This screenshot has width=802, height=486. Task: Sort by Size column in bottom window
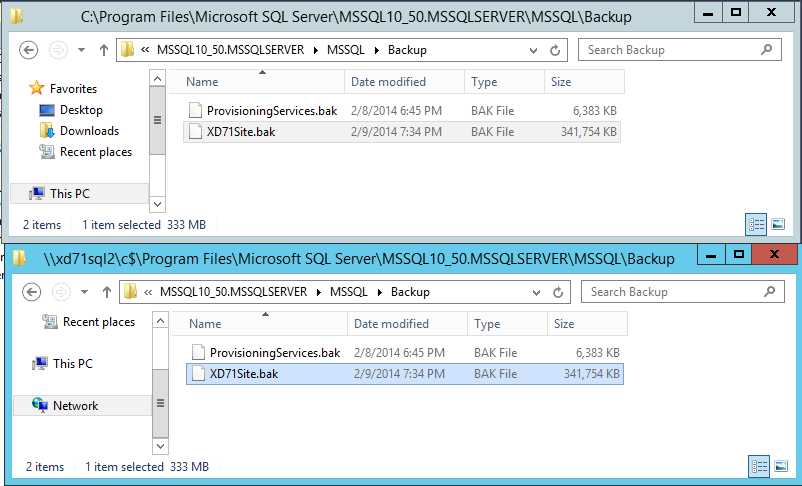[x=564, y=324]
